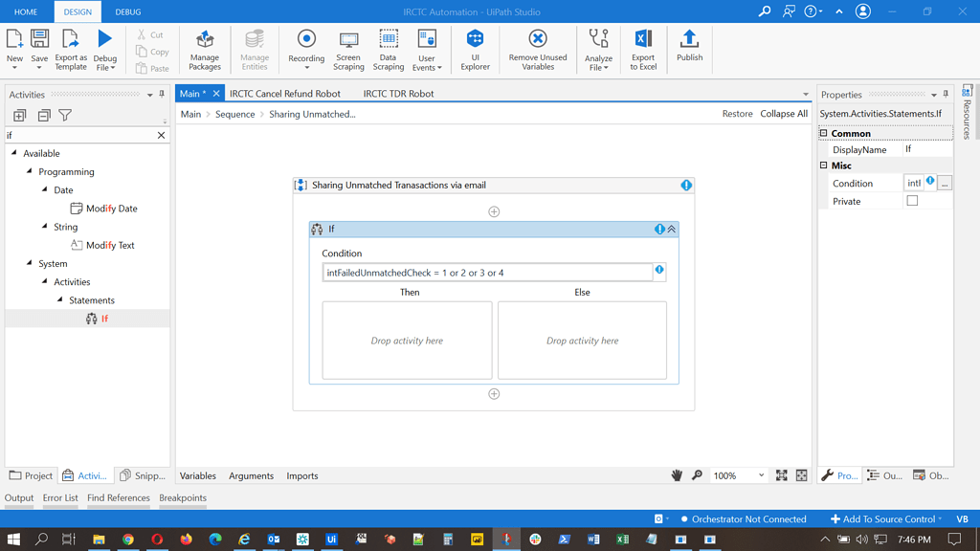The width and height of the screenshot is (980, 551).
Task: Toggle the filter in the Activities panel
Action: [64, 115]
